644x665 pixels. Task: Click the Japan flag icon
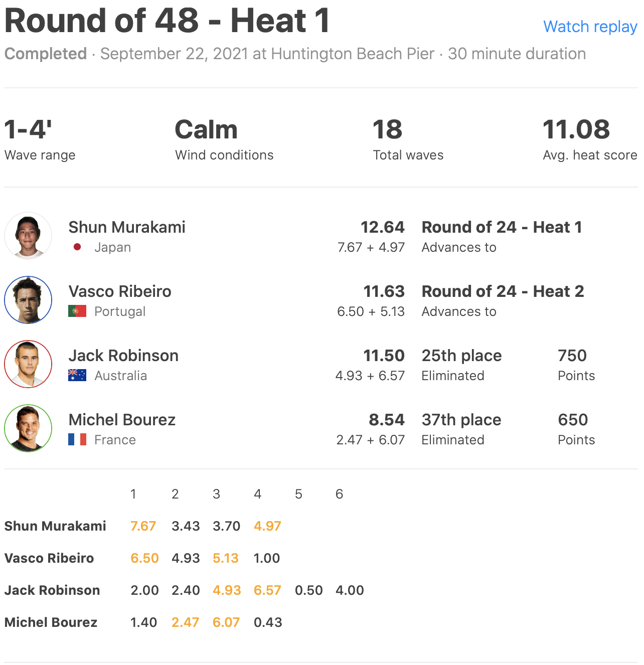[x=77, y=247]
